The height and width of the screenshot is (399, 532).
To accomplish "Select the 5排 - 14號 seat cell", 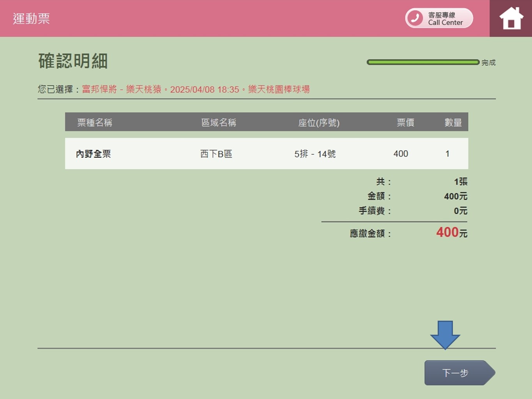I will click(315, 154).
